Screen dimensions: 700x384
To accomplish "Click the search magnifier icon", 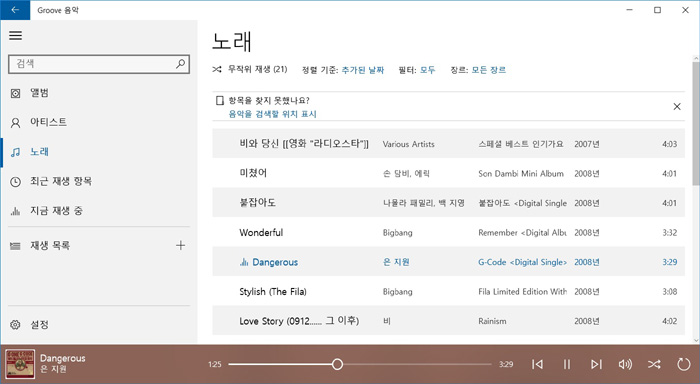I will click(180, 64).
